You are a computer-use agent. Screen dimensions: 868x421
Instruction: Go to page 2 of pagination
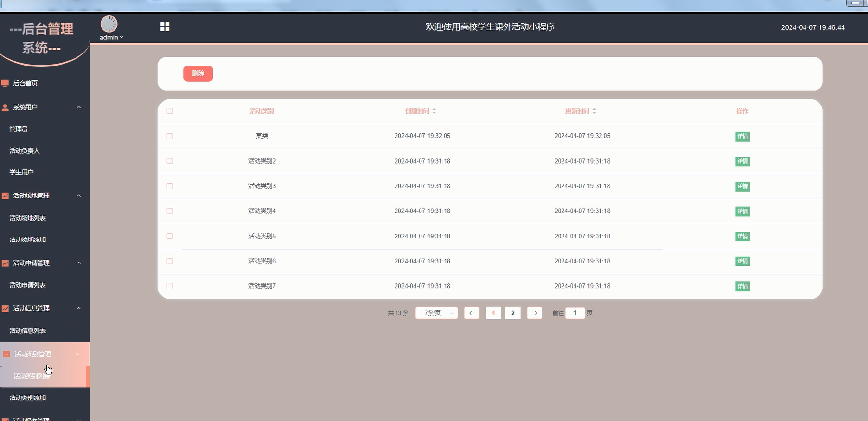(513, 313)
